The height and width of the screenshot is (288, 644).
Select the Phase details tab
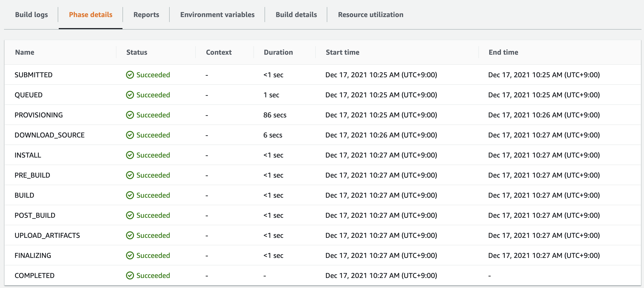[x=91, y=15]
